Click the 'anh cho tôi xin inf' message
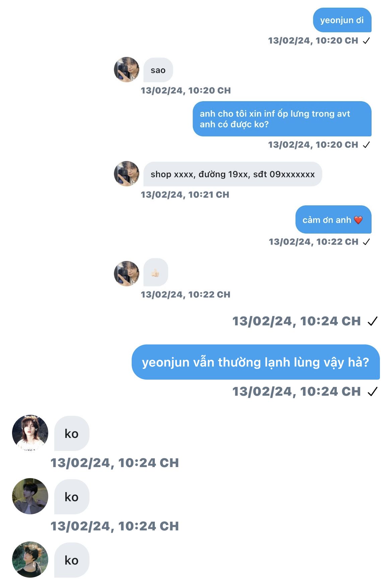The width and height of the screenshot is (392, 583). [282, 119]
